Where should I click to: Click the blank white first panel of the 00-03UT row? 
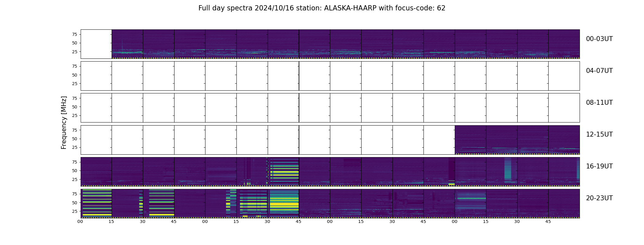(x=96, y=44)
